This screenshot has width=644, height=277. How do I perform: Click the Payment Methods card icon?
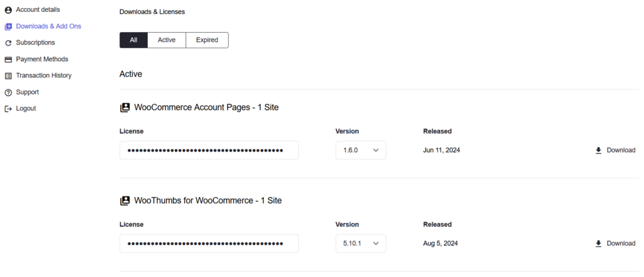(8, 59)
